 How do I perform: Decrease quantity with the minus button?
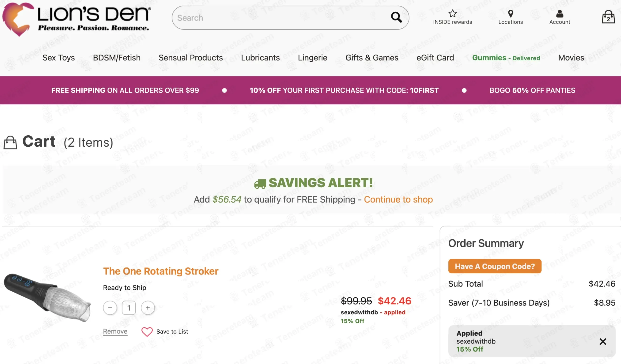pos(110,308)
